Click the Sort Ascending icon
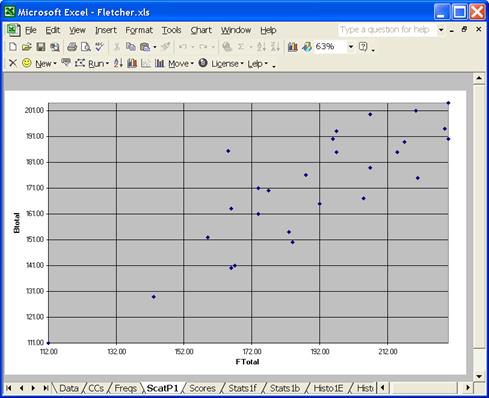489x398 pixels. (x=261, y=47)
